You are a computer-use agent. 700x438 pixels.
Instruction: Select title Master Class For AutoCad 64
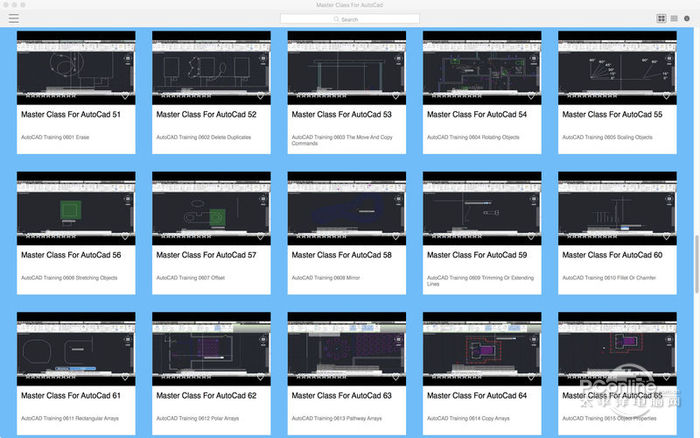[476, 396]
